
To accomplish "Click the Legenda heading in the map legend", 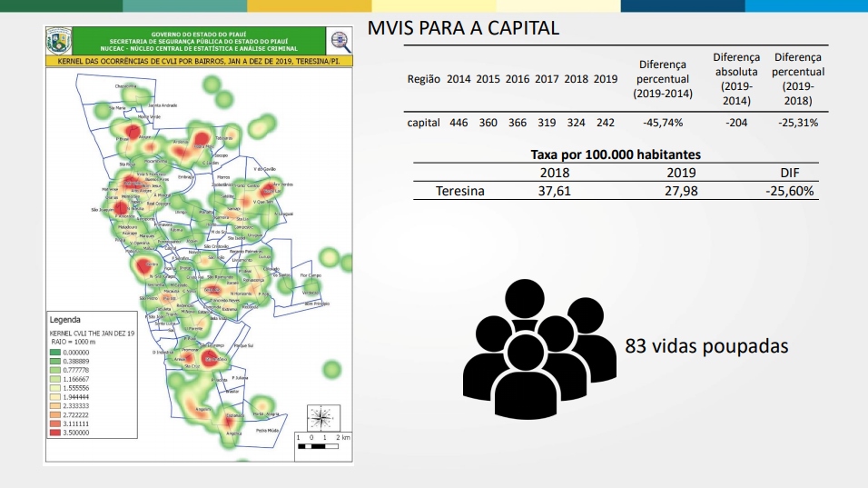I will [64, 320].
